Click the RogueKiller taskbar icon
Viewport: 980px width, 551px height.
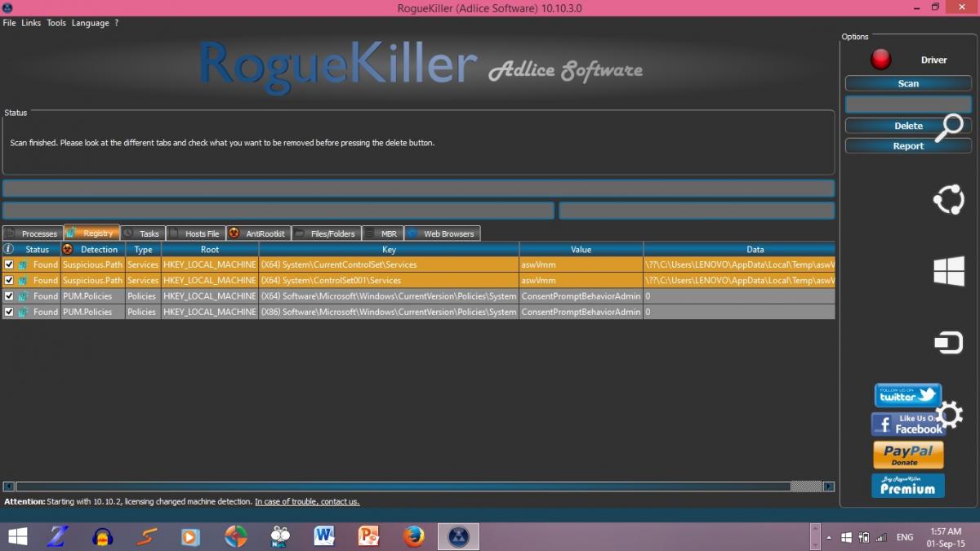click(458, 536)
